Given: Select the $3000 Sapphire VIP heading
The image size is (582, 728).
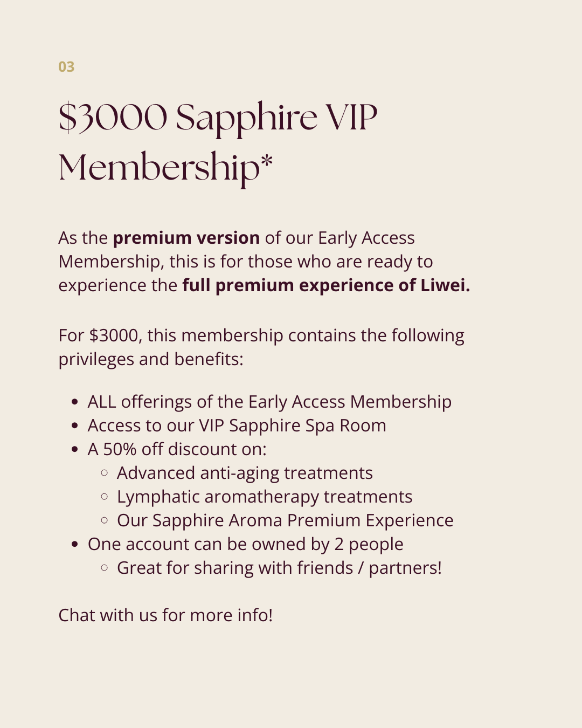Looking at the screenshot, I should tap(218, 117).
